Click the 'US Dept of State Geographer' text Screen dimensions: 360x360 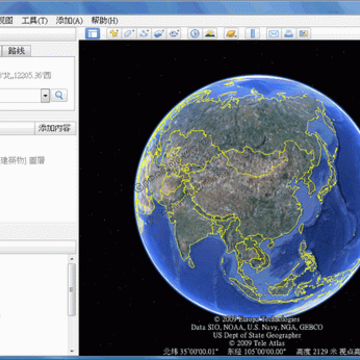(257, 335)
